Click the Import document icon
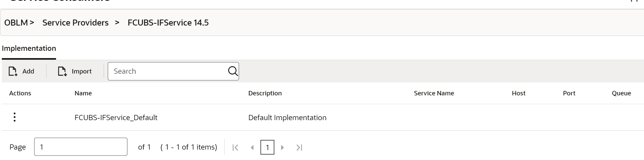 coord(62,71)
